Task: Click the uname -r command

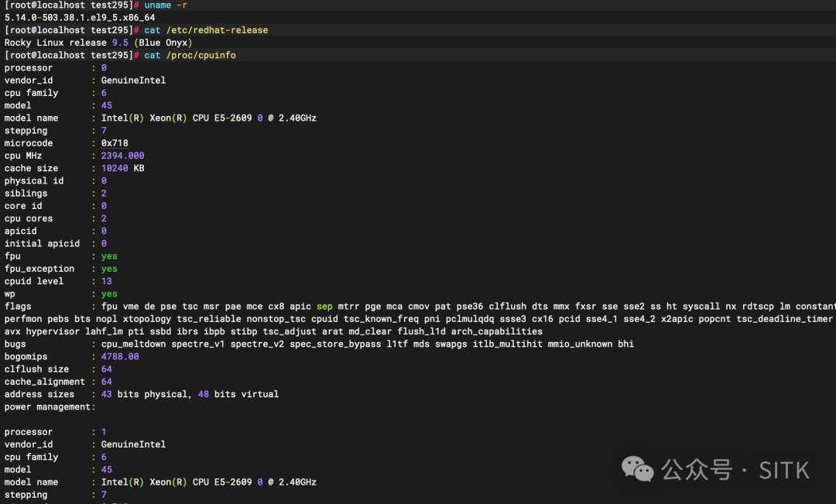Action: [x=166, y=5]
